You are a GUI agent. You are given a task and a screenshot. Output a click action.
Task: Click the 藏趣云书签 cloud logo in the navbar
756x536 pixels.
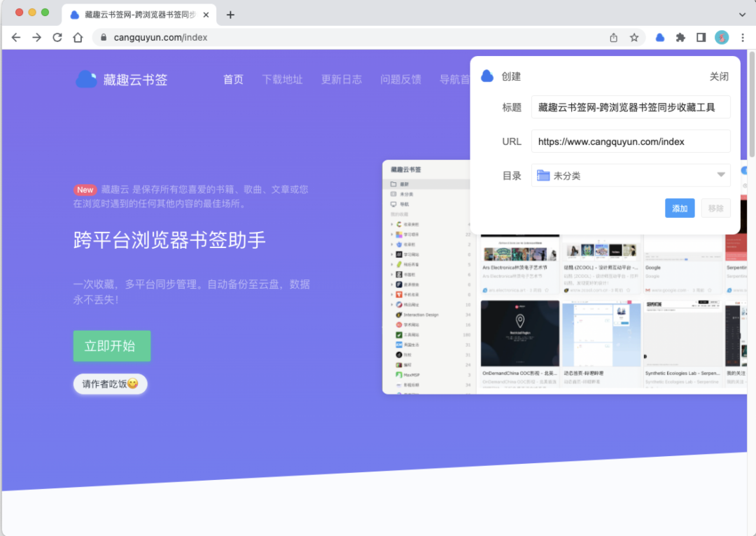[x=85, y=79]
